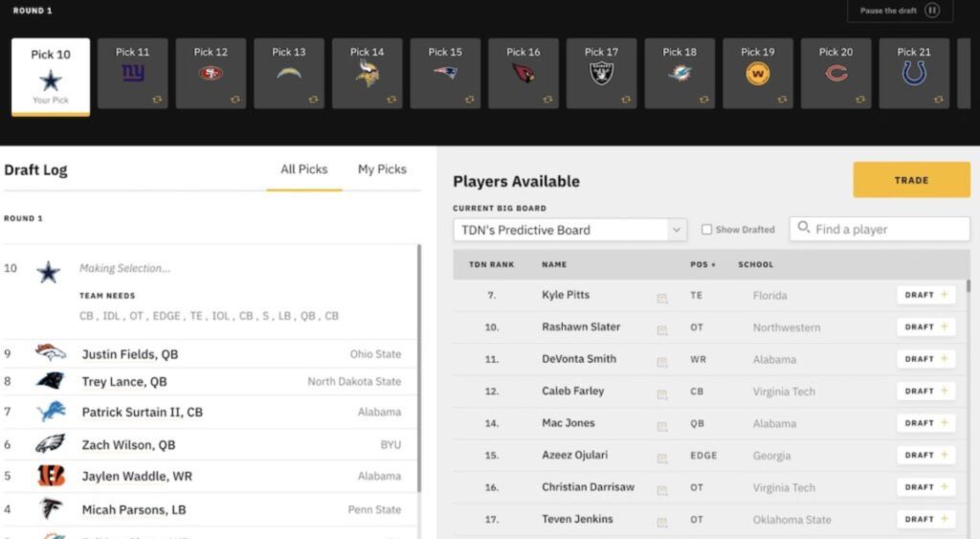Draft DeVonta Smith
Image resolution: width=980 pixels, height=539 pixels.
[925, 359]
